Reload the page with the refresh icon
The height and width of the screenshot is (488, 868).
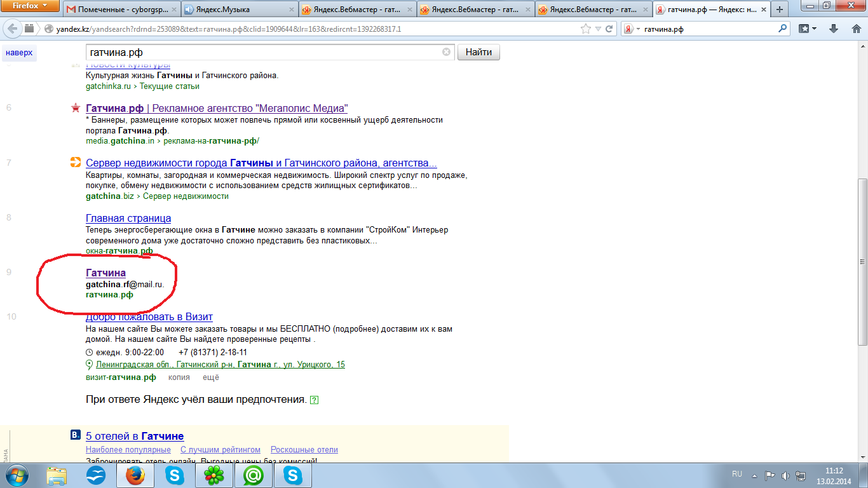click(x=609, y=29)
